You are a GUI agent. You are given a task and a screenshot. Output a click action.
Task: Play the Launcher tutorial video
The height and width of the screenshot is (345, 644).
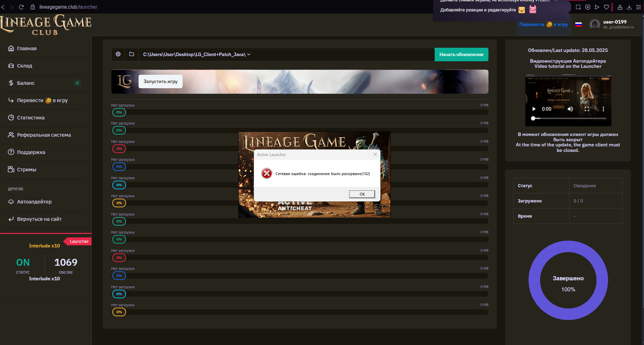coord(534,109)
